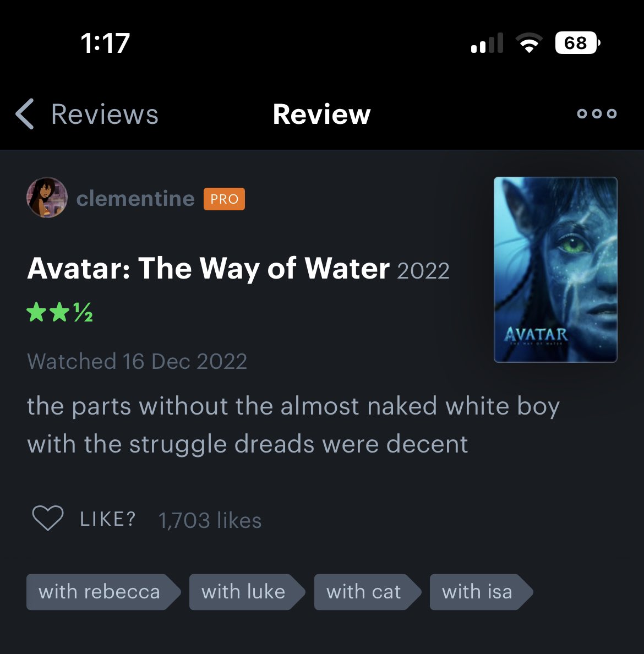Tap the battery indicator in status bar

click(x=578, y=42)
